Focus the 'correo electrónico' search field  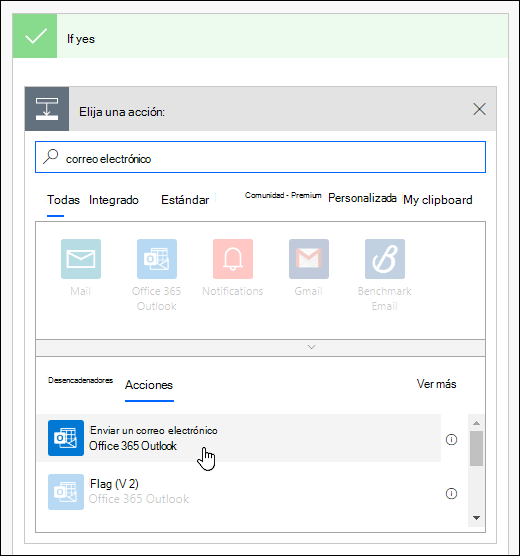coord(260,157)
